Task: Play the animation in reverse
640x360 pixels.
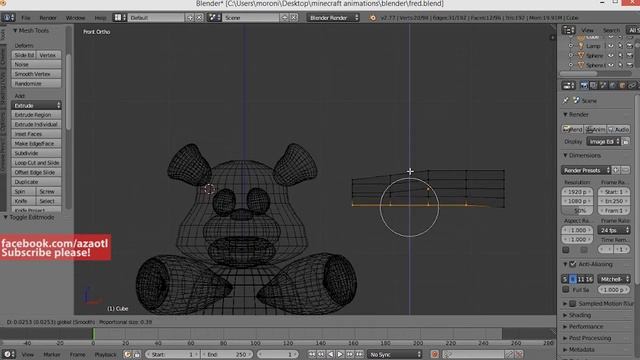Action: (x=331, y=354)
